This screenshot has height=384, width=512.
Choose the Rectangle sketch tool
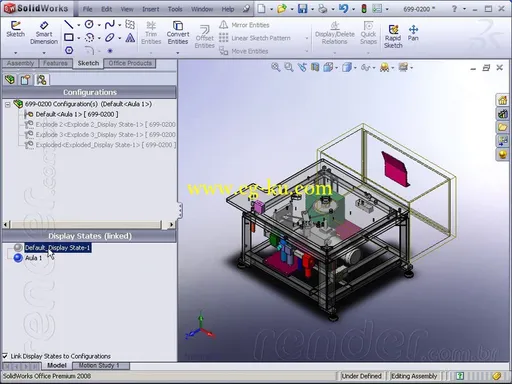(69, 38)
